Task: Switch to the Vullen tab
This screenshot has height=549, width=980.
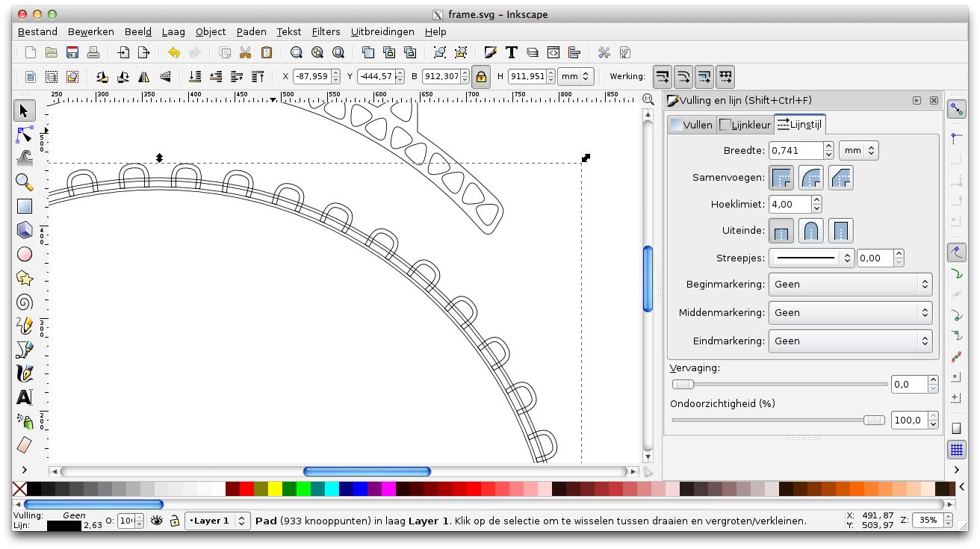Action: pos(692,125)
